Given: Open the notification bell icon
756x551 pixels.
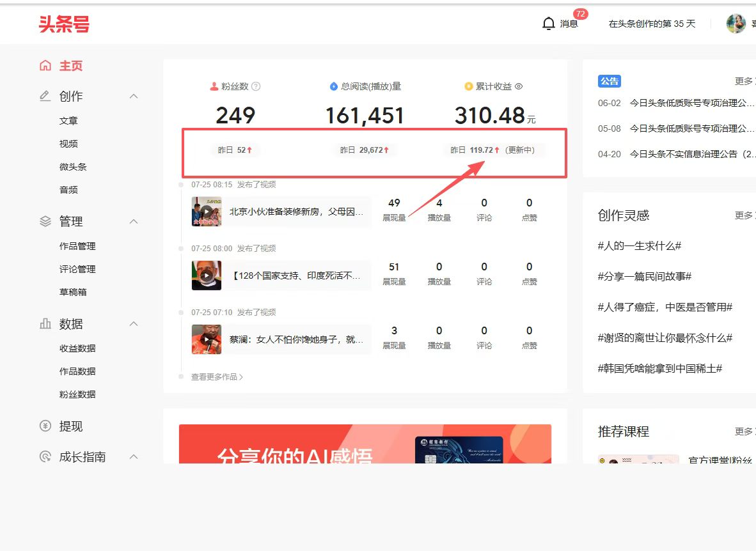Looking at the screenshot, I should pyautogui.click(x=548, y=24).
